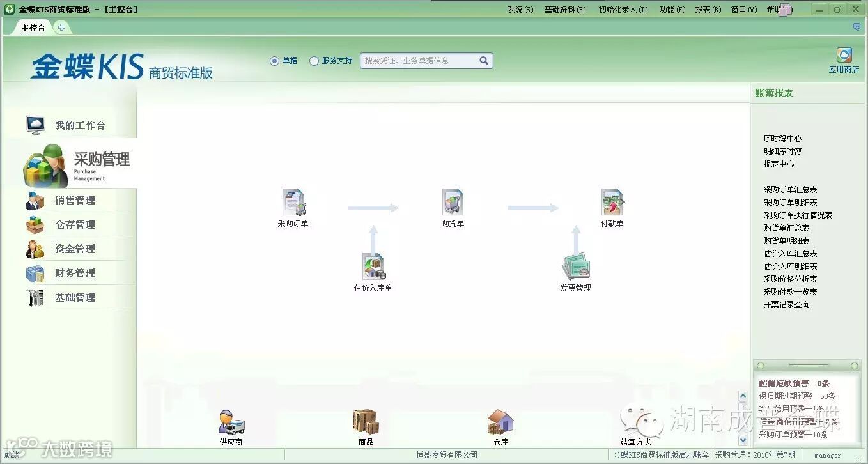The width and height of the screenshot is (868, 464).
Task: Open the 基础管理 basic management module
Action: tap(75, 297)
